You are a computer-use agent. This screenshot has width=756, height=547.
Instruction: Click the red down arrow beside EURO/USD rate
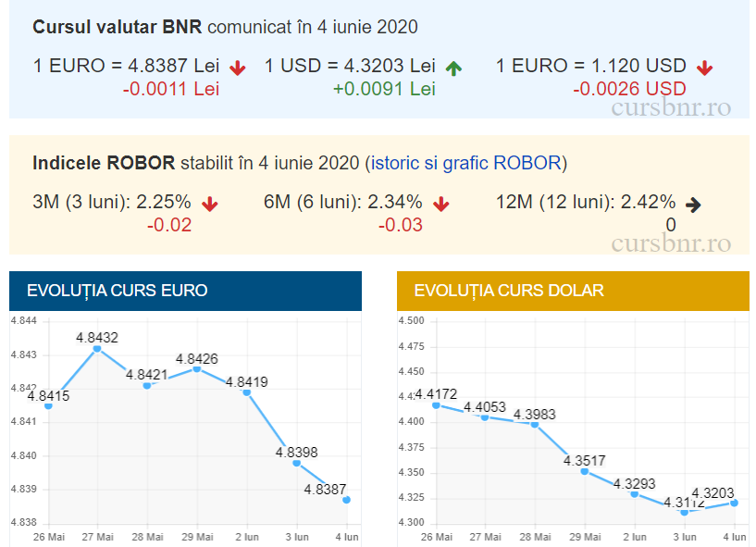705,68
